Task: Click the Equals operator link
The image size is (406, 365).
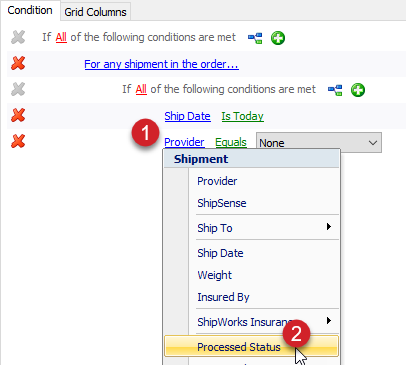Action: point(231,142)
